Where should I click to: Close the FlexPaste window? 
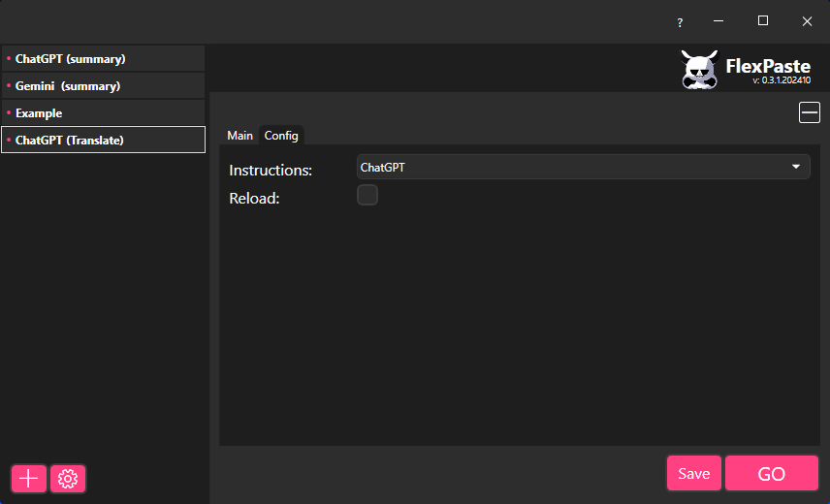pyautogui.click(x=807, y=21)
